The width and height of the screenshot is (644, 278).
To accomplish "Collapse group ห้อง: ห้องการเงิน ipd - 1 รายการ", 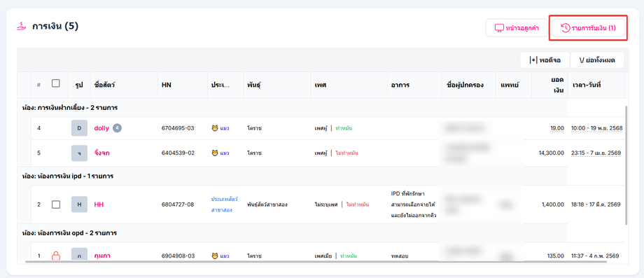I will coord(67,176).
